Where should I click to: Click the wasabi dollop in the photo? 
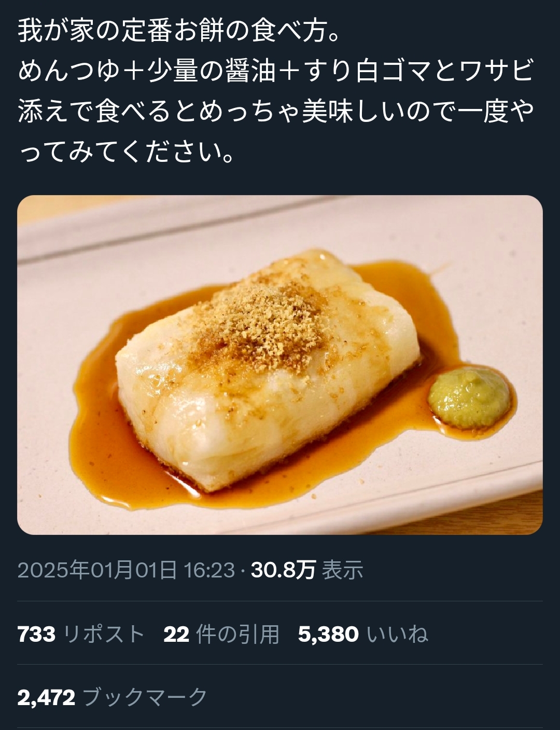tap(469, 398)
